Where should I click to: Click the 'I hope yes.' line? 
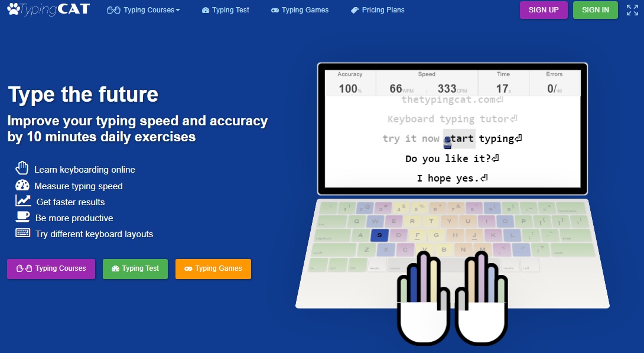coord(452,179)
